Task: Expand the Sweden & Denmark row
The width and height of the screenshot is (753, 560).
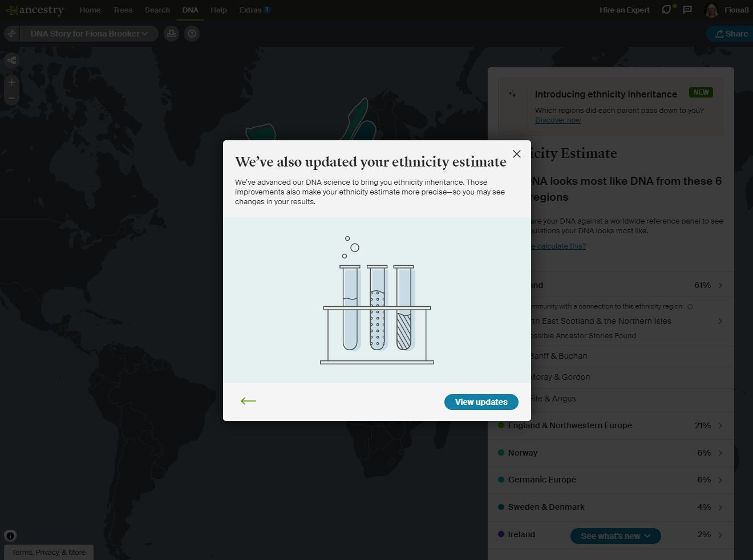Action: (x=611, y=507)
